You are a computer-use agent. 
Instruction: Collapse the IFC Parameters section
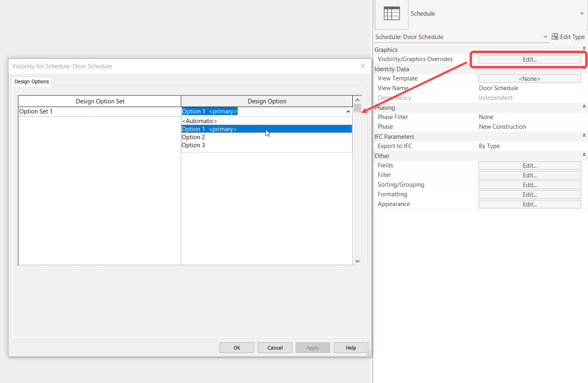(x=584, y=136)
